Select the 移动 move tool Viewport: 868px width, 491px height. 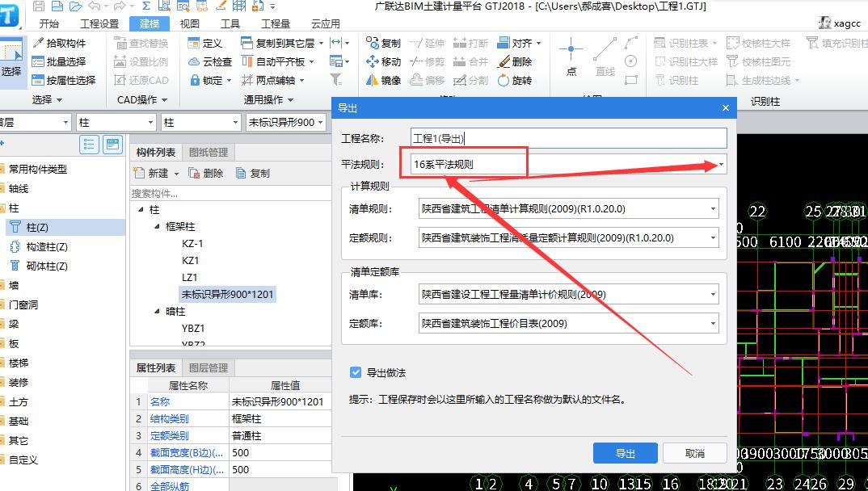tap(383, 61)
